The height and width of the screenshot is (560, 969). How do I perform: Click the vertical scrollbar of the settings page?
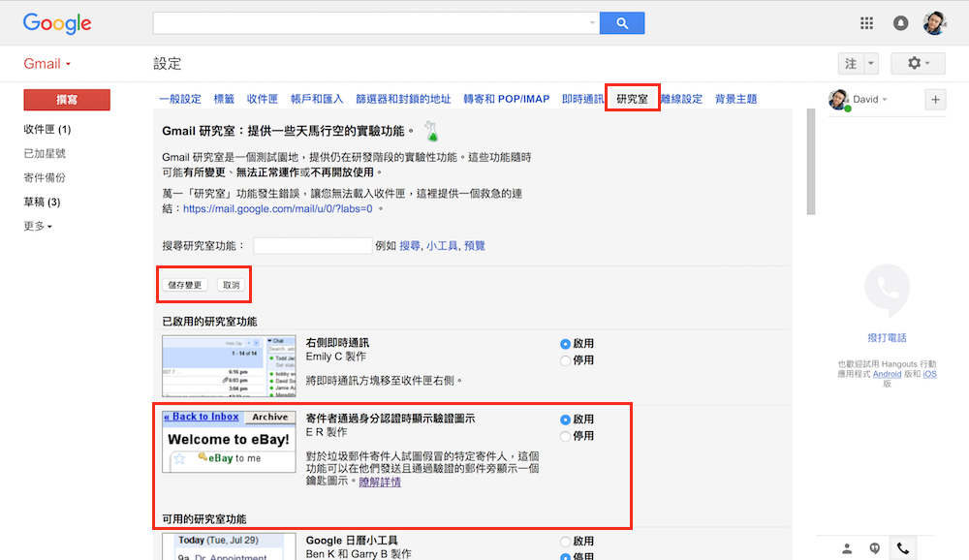tap(811, 155)
